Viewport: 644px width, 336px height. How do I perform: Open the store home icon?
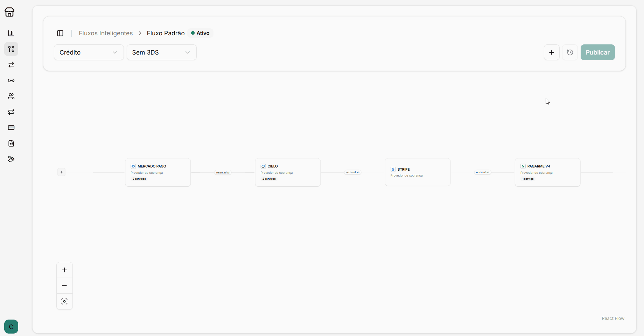tap(9, 12)
